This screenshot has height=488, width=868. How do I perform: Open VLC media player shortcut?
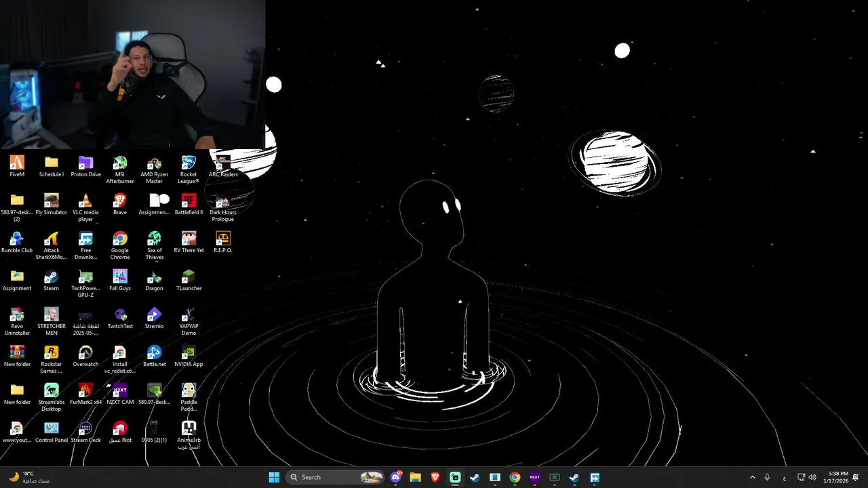(x=85, y=208)
